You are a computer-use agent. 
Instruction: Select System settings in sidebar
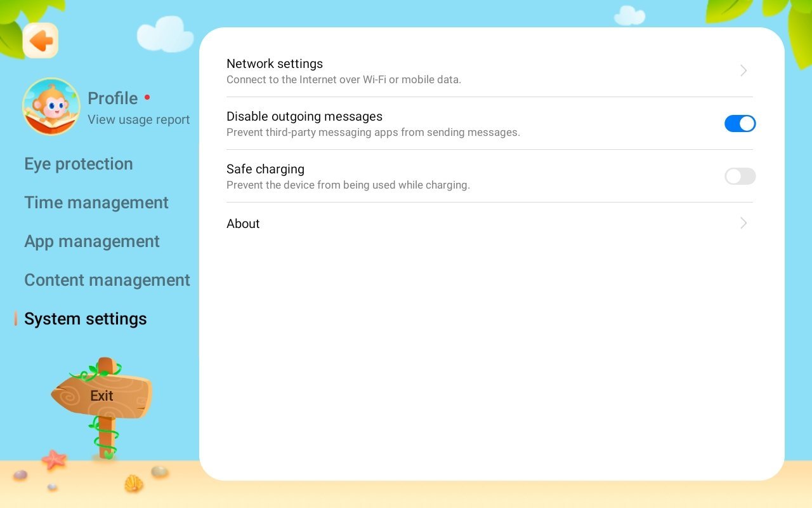(86, 319)
